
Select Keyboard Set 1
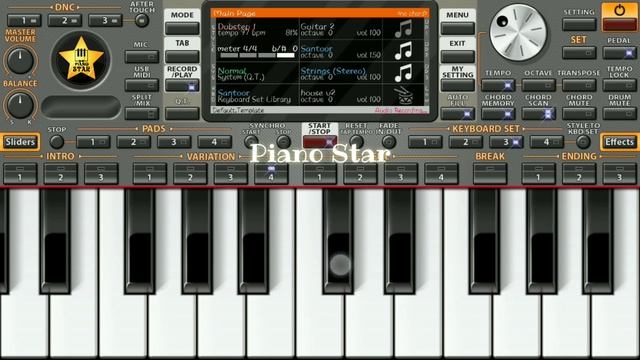425,142
